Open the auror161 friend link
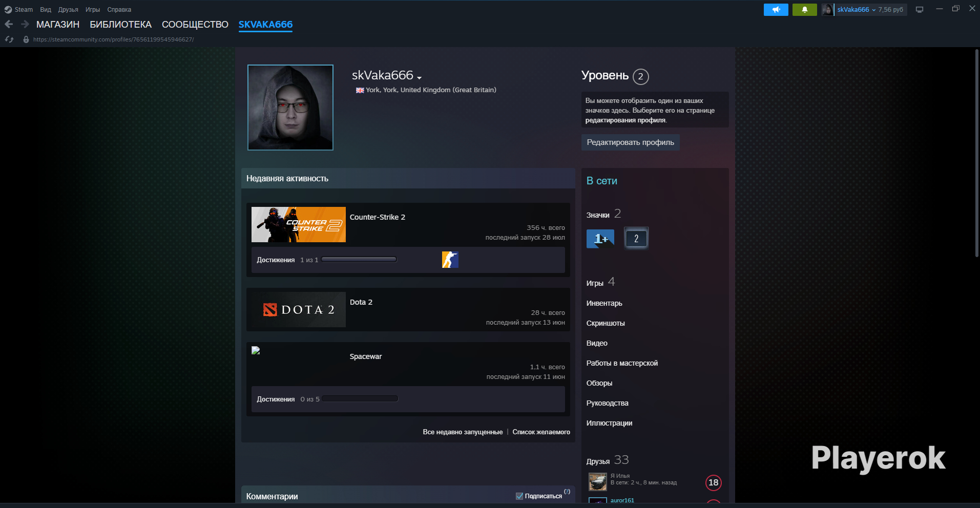Screen dimensions: 980x508 click(x=622, y=500)
